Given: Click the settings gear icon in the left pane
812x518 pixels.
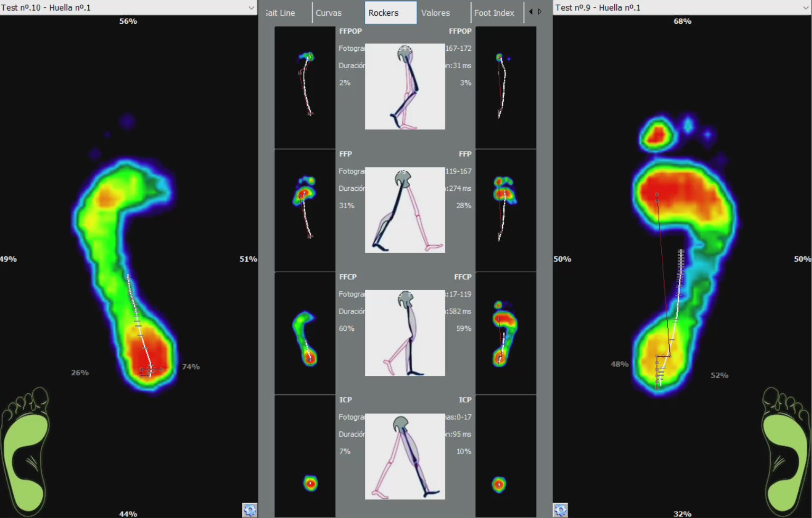Looking at the screenshot, I should click(x=250, y=510).
